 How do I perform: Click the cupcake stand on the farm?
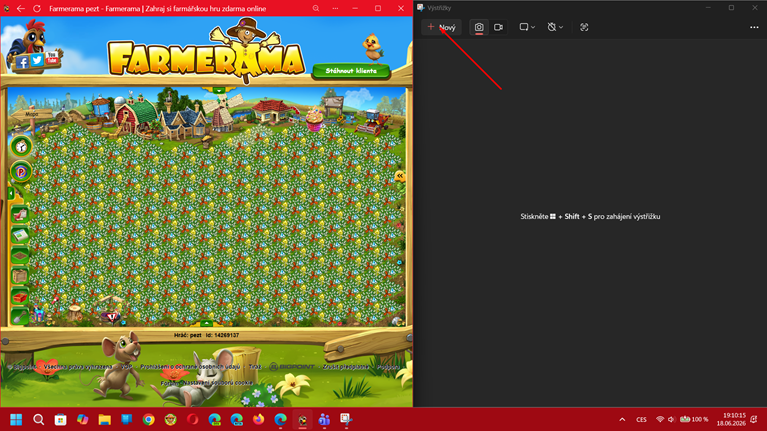pyautogui.click(x=314, y=120)
